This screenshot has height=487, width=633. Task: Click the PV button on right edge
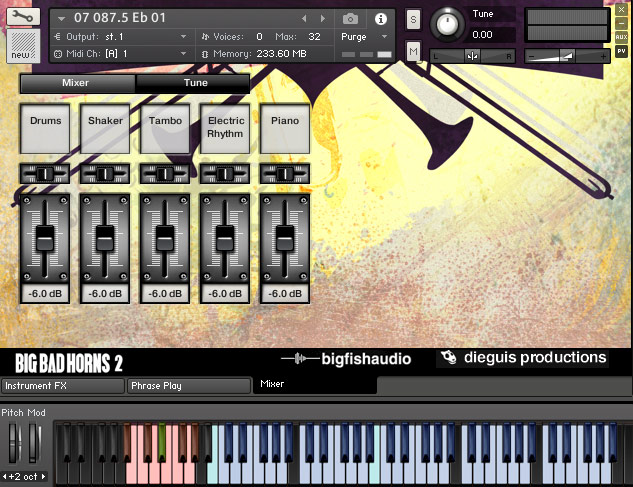(x=621, y=51)
